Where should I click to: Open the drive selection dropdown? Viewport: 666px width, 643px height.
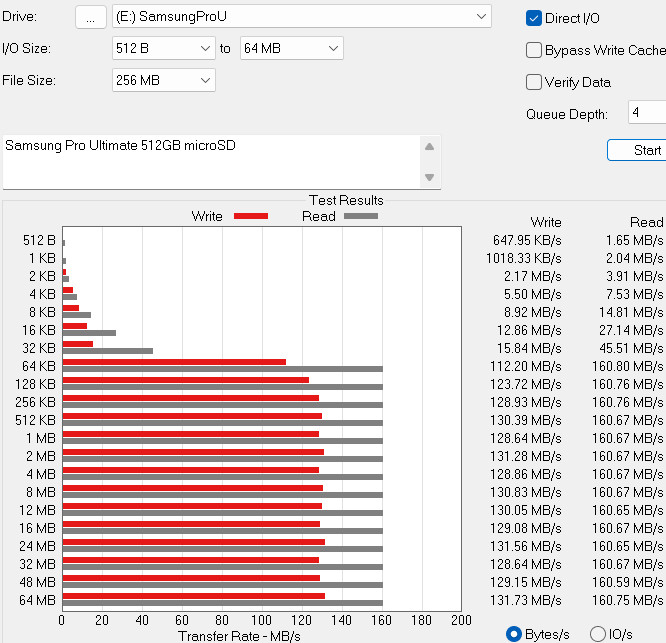pos(302,17)
